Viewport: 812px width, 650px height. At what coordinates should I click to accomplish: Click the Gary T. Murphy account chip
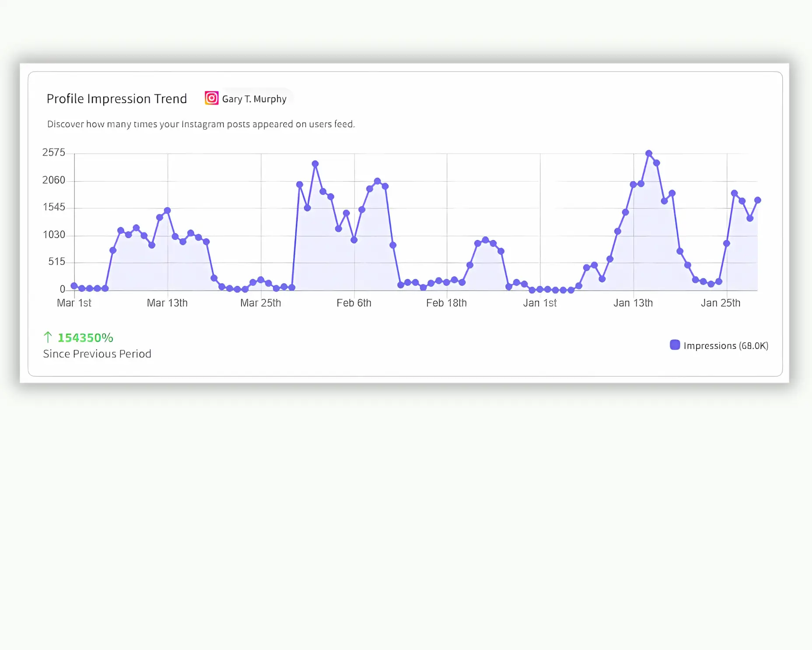point(246,98)
